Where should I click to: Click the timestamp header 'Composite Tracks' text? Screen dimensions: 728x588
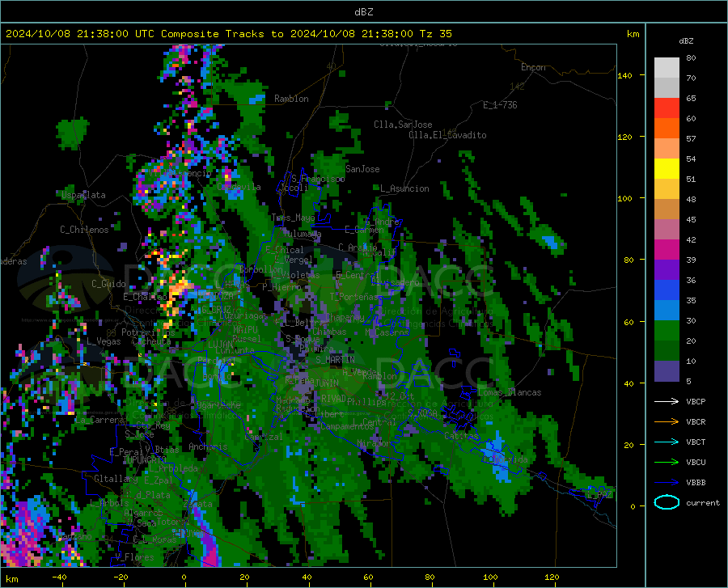coord(211,34)
